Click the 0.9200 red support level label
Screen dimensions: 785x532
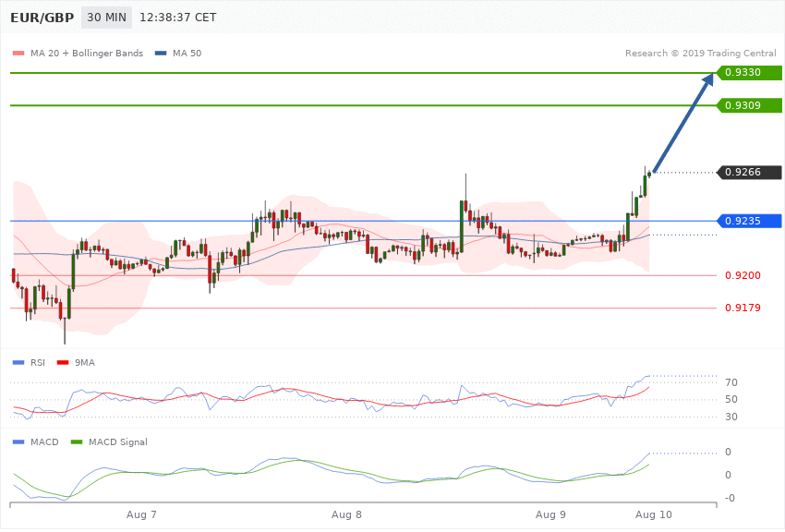(743, 275)
